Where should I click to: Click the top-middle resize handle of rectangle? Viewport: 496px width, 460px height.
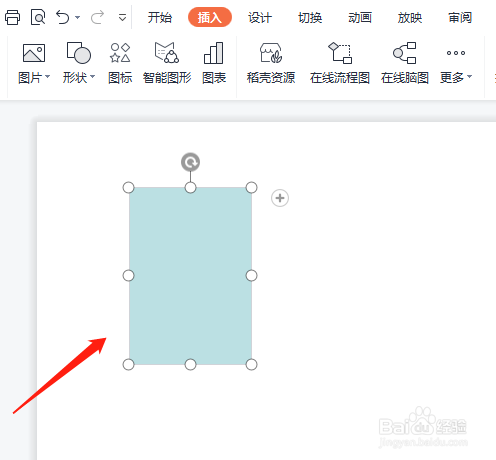pyautogui.click(x=190, y=188)
